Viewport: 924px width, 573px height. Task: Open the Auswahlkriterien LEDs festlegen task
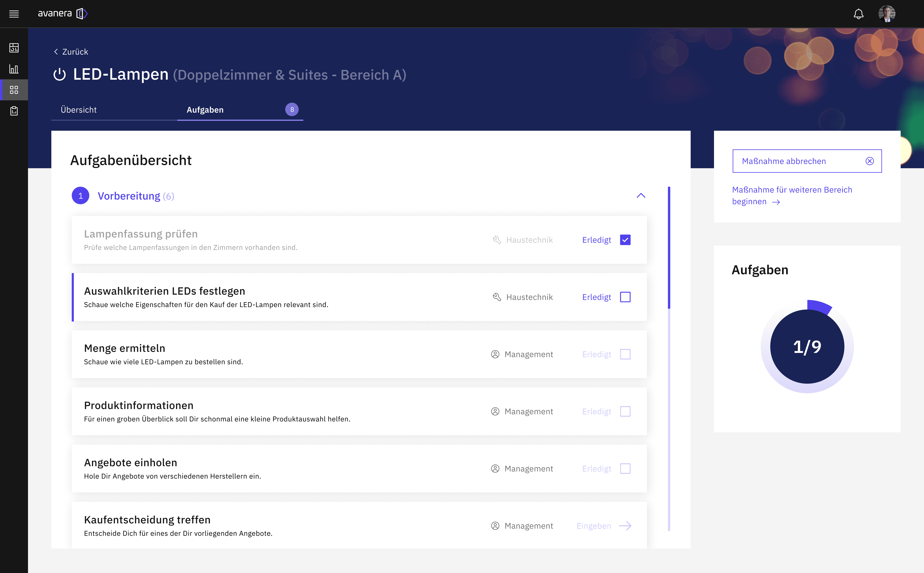pyautogui.click(x=359, y=297)
